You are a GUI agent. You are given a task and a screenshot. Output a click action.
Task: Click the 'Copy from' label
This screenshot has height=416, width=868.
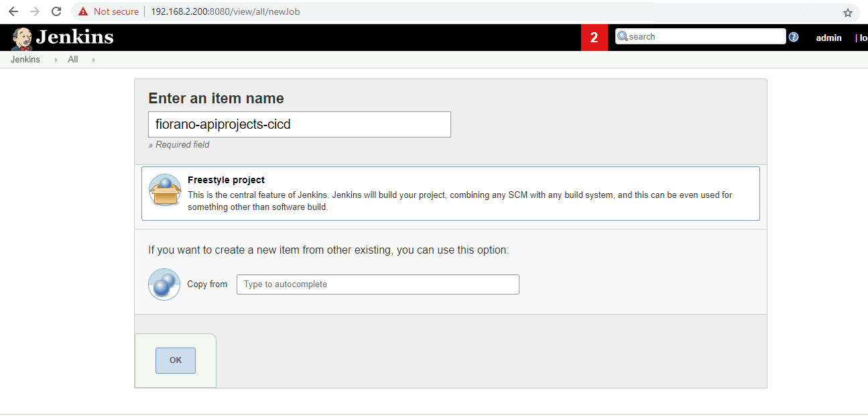[x=207, y=284]
